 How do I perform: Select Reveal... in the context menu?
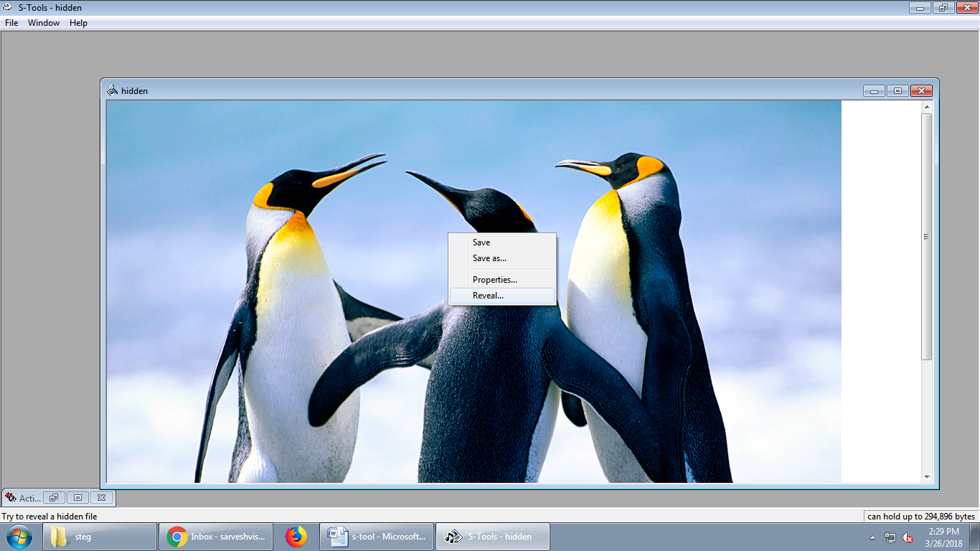(489, 296)
